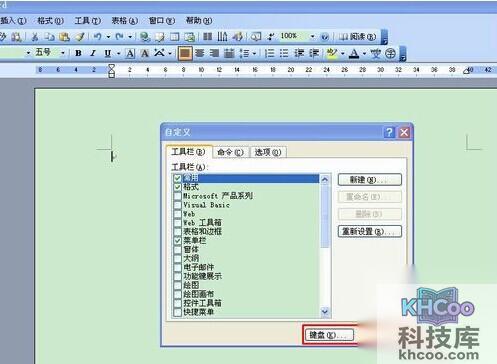
Task: Click the Undo arrow icon
Action: point(98,37)
